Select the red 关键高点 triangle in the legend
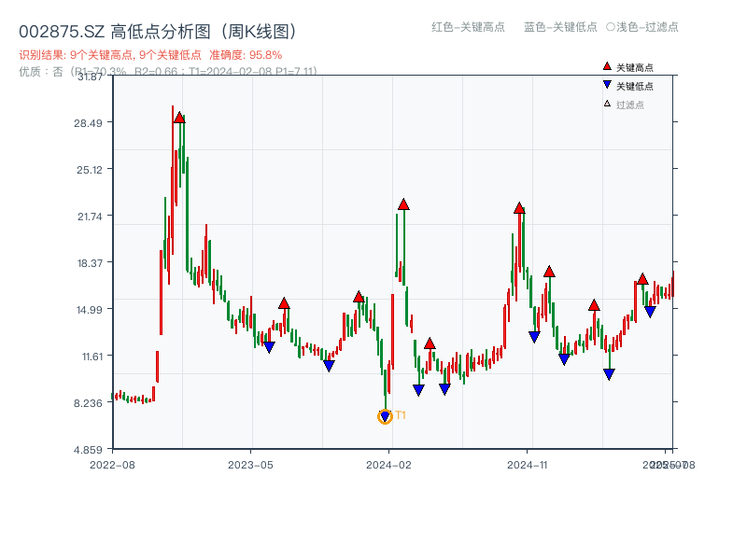The width and height of the screenshot is (747, 560). (606, 67)
